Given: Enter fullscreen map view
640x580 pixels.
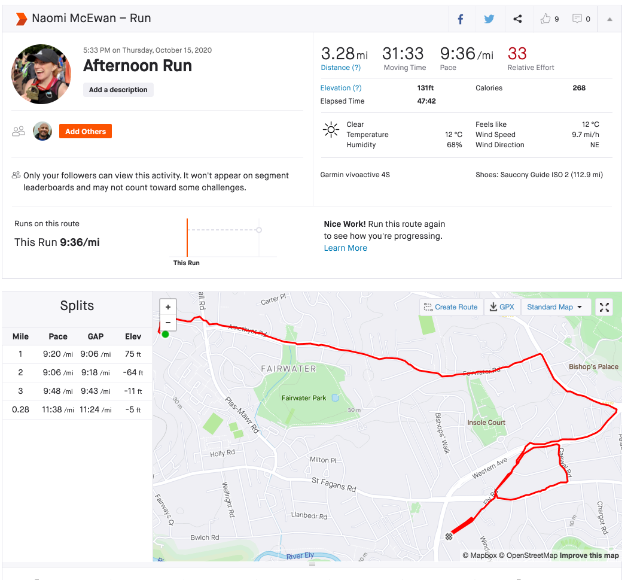Looking at the screenshot, I should tap(604, 307).
